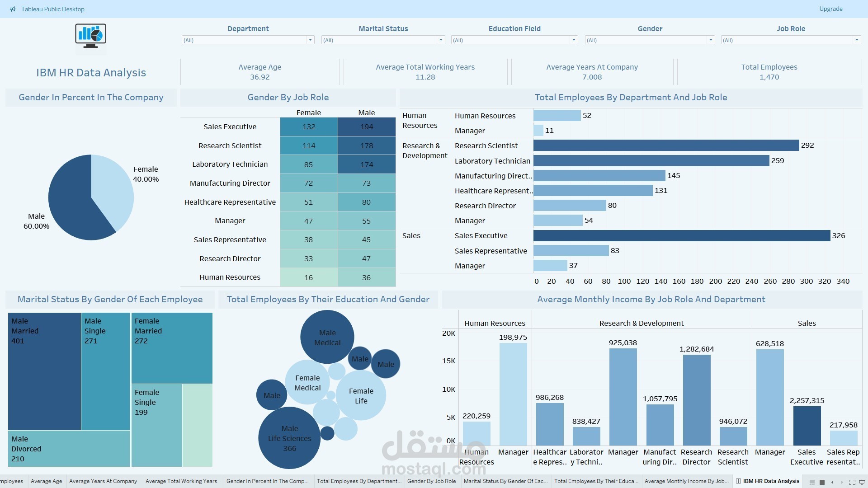Click Average Monthly Income By Job Role title
The image size is (868, 488).
point(651,299)
